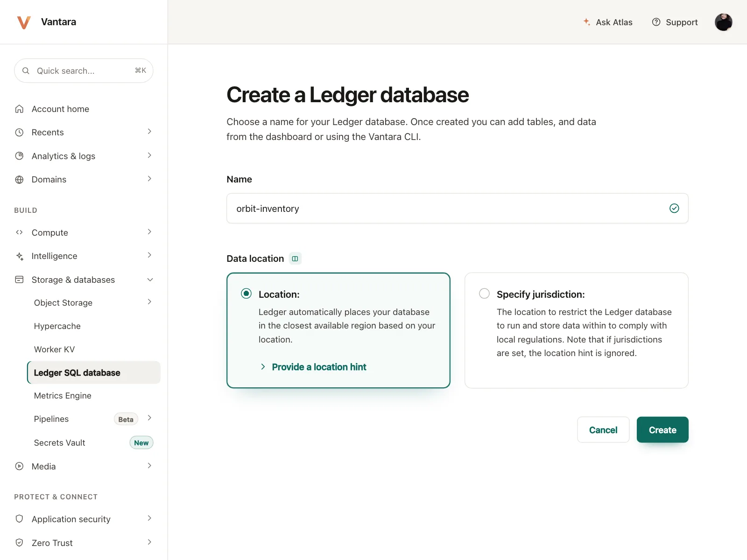Click the Domains globe icon

(19, 179)
